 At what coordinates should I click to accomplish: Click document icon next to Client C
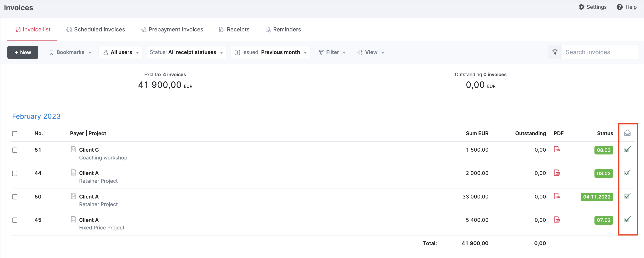(73, 149)
